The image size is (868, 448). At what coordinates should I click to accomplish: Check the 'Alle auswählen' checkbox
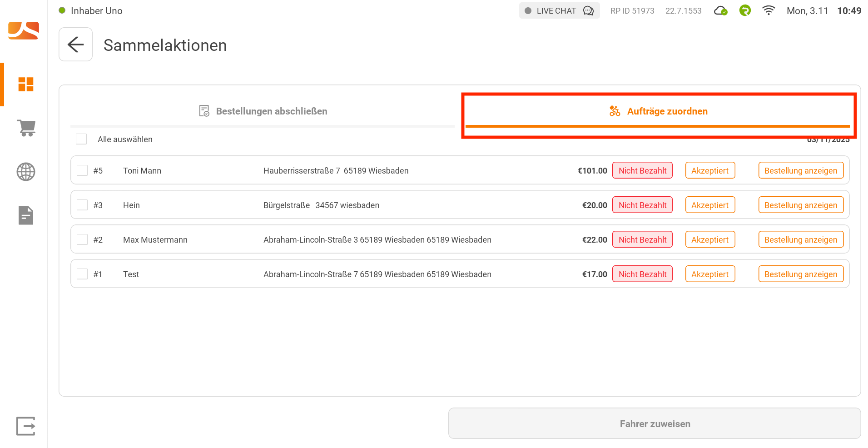(81, 139)
